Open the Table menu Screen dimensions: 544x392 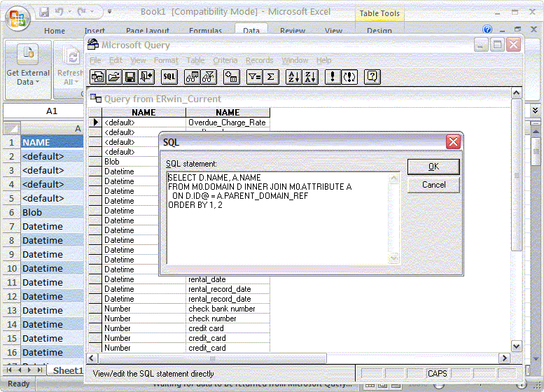tap(195, 60)
